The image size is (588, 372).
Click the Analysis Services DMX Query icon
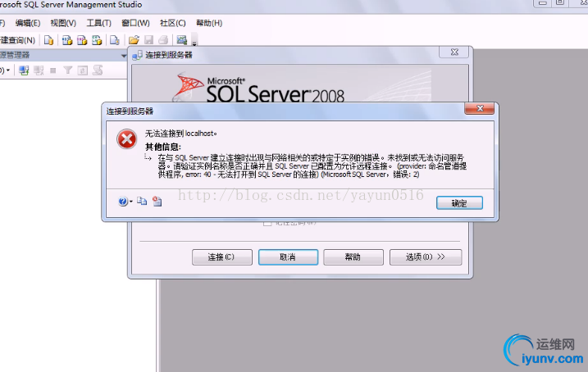[82, 40]
